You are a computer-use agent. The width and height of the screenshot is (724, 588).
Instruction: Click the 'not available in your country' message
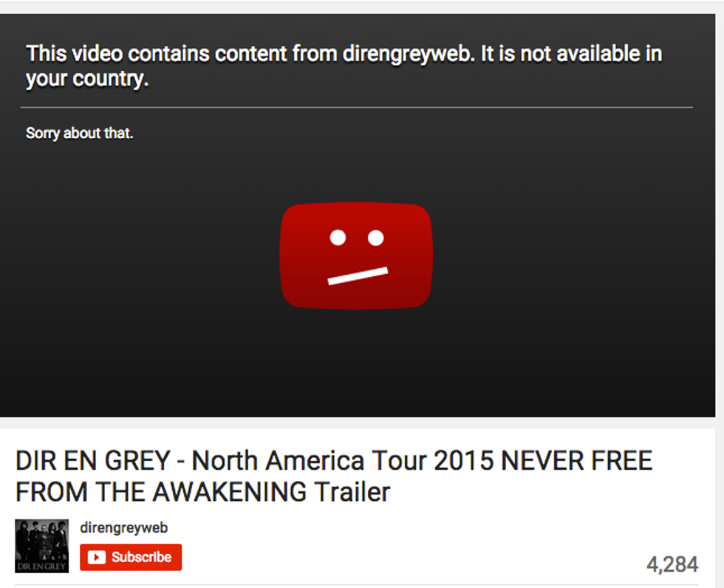click(x=344, y=66)
